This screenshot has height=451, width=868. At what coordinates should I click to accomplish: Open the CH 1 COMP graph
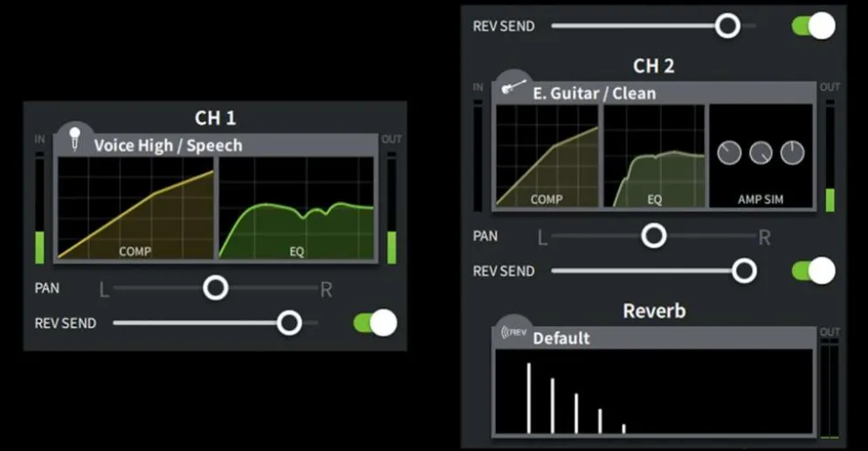[135, 208]
